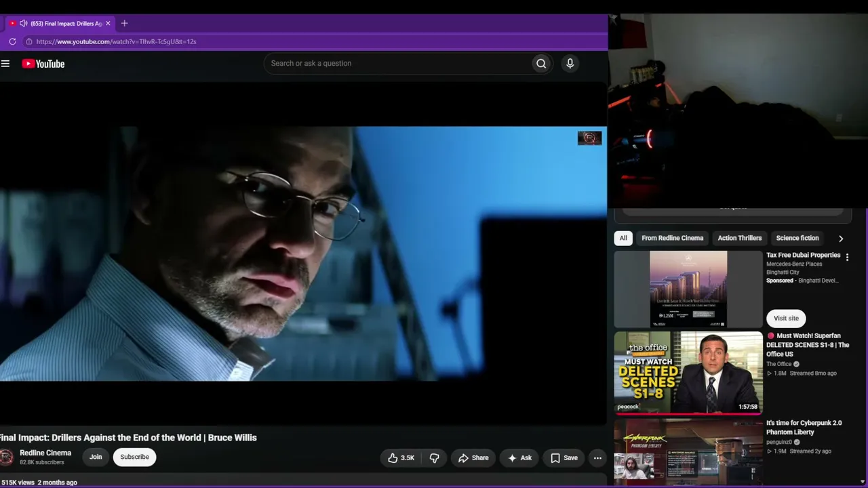
Task: Dislike the video with thumbs down
Action: (x=435, y=458)
